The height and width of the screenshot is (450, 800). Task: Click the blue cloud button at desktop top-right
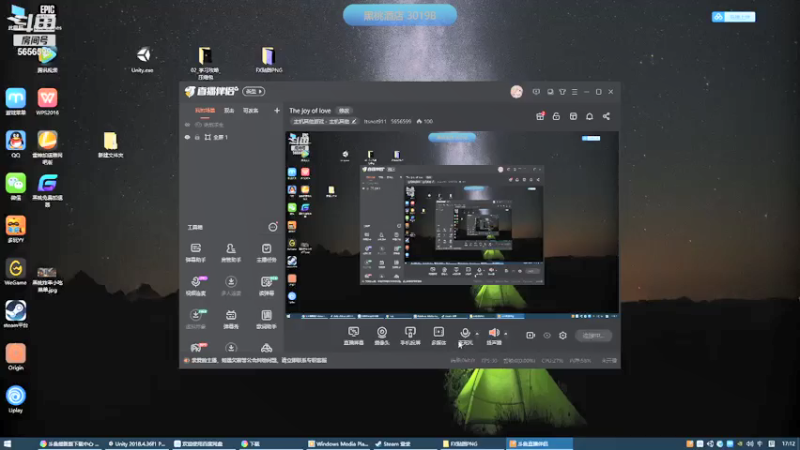pyautogui.click(x=734, y=17)
